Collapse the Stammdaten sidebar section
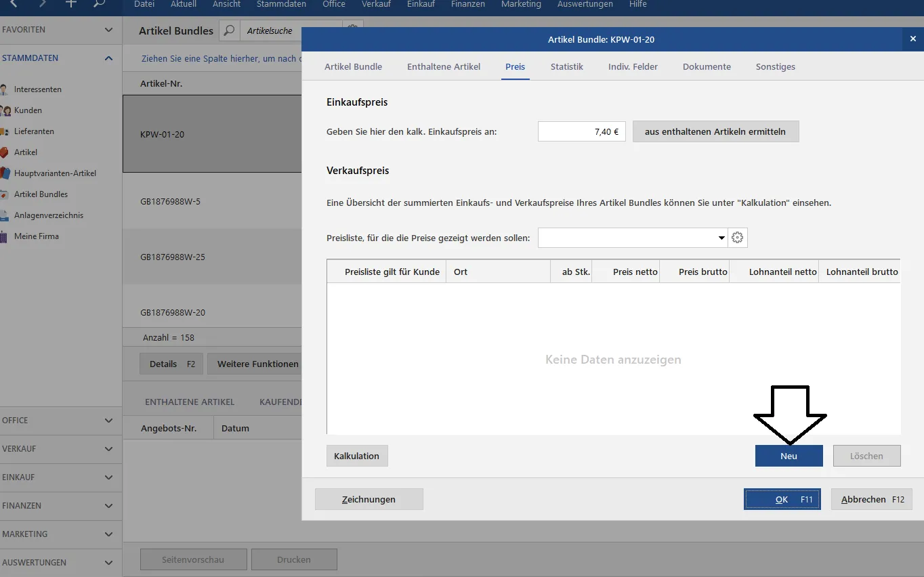 [x=108, y=58]
